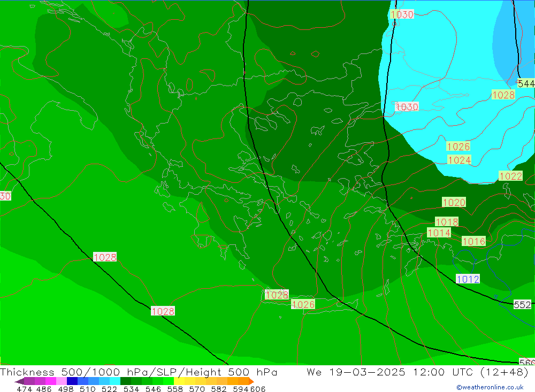Click the 1014 isobar label
Image resolution: width=535 pixels, height=392 pixels.
[x=439, y=233]
